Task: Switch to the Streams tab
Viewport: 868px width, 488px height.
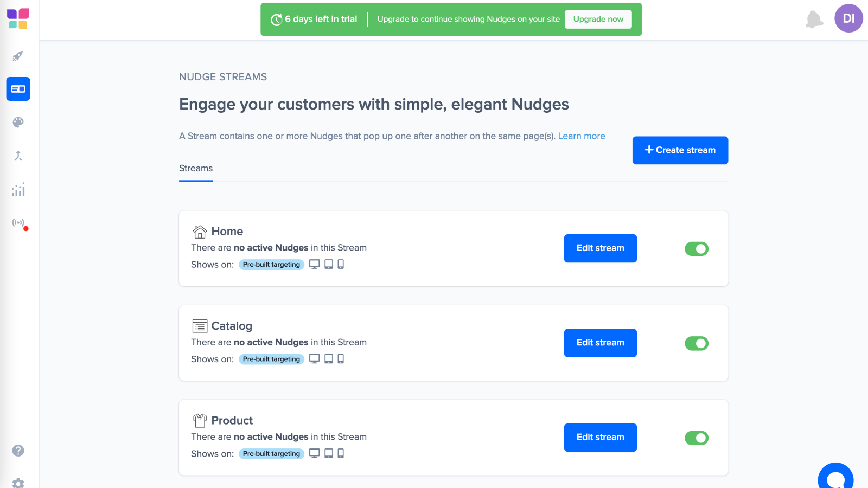Action: pyautogui.click(x=195, y=168)
